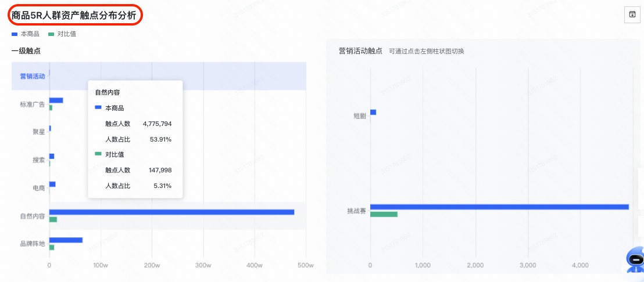Click the green 挑战赛 comparison bar

[384, 214]
